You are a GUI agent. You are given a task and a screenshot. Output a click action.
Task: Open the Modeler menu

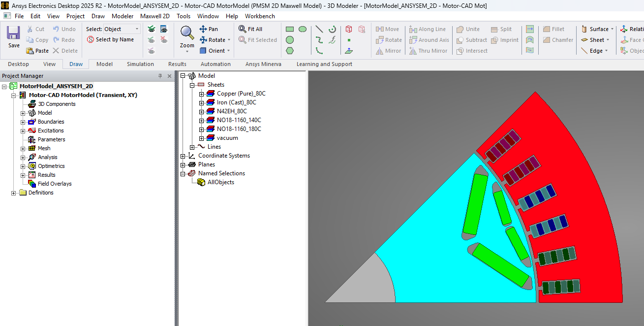[123, 16]
